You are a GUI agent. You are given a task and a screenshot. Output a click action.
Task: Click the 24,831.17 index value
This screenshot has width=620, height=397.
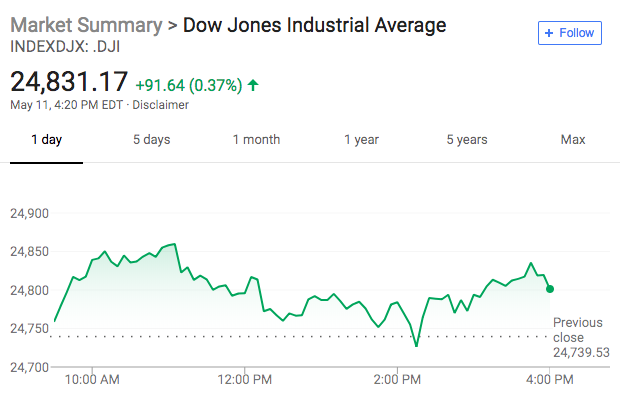point(69,81)
